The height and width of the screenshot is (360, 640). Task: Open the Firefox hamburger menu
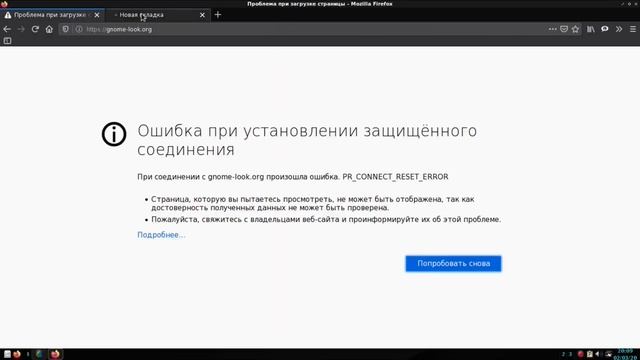(x=633, y=29)
